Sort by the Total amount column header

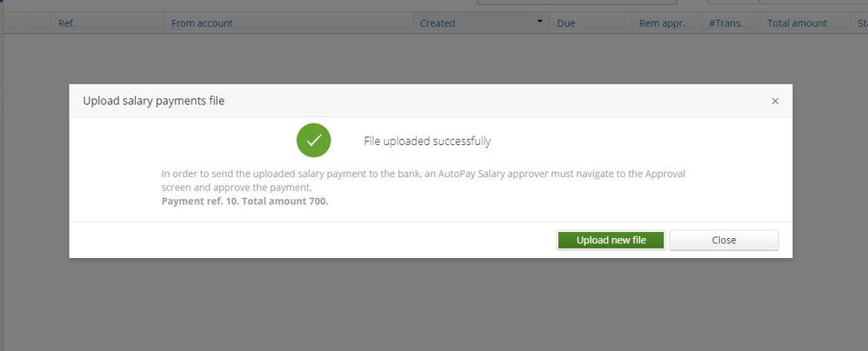pyautogui.click(x=798, y=23)
